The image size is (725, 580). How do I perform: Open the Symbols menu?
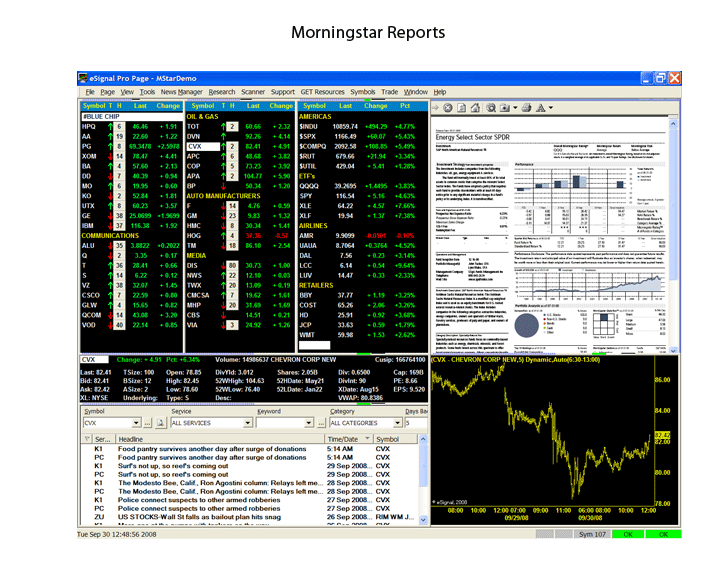click(x=363, y=92)
